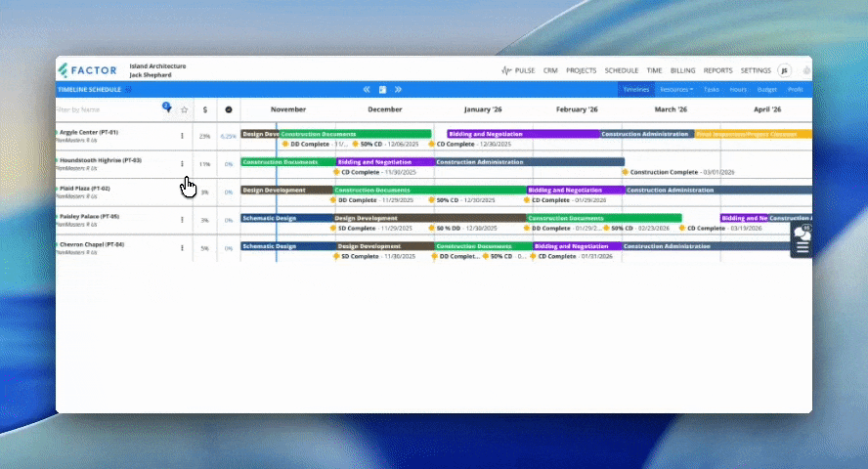The width and height of the screenshot is (868, 469).
Task: Click the DD Complete milestone marker for Argyle Center
Action: point(285,144)
